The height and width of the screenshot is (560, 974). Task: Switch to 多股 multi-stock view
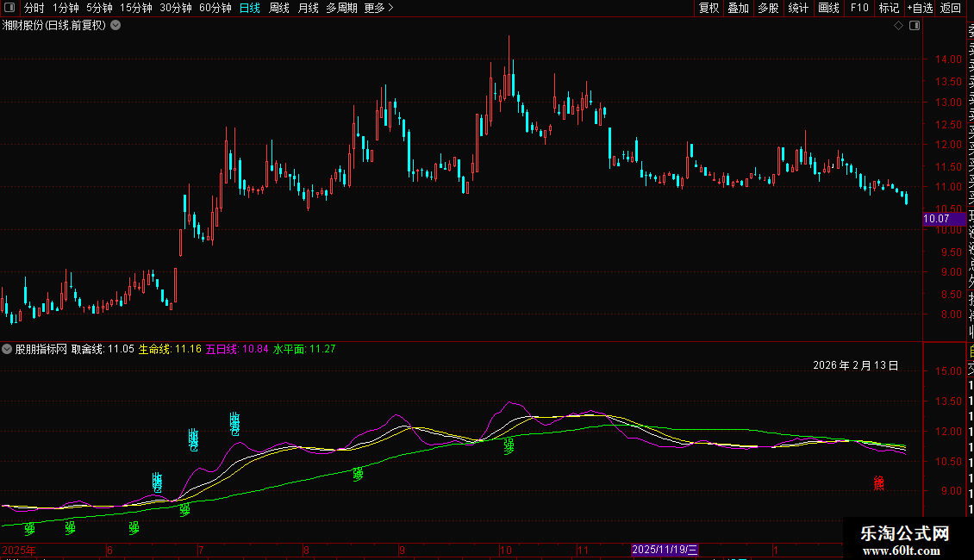(x=768, y=8)
